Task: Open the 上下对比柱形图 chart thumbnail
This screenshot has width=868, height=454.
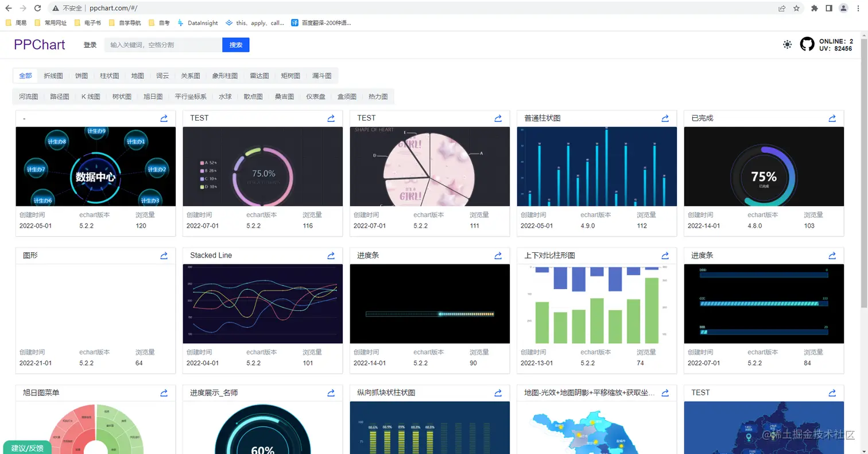Action: (597, 304)
